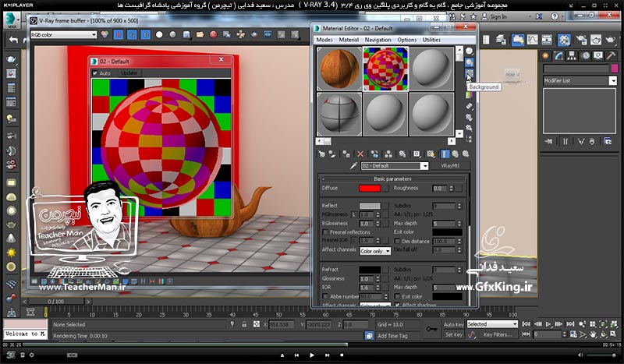Viewport: 624px width, 364px height.
Task: Click the Roughness value field
Action: click(x=441, y=189)
